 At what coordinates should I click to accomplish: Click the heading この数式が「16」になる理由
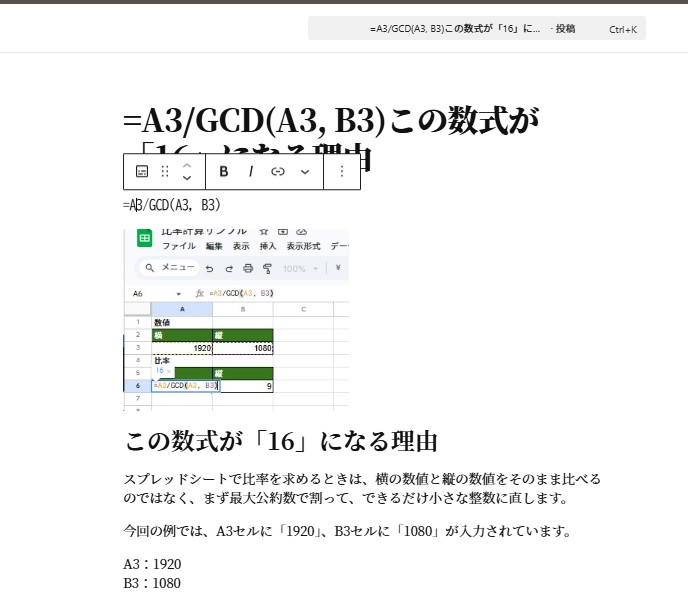point(281,441)
